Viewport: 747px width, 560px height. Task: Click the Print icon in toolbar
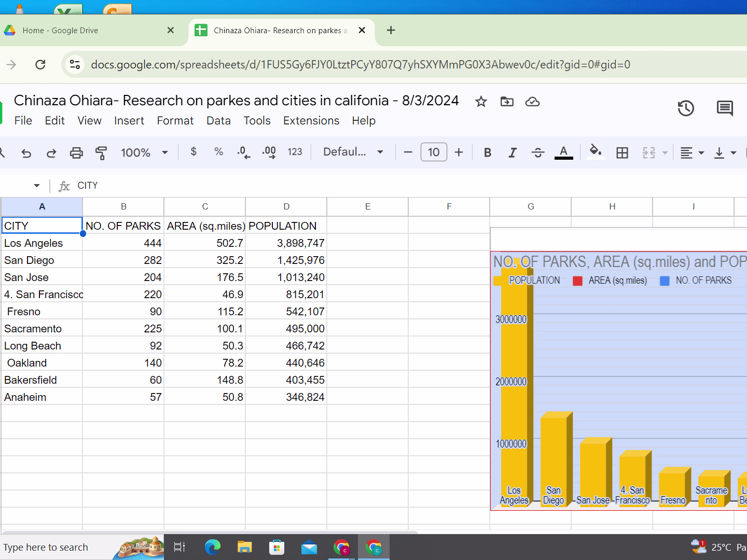click(x=76, y=152)
